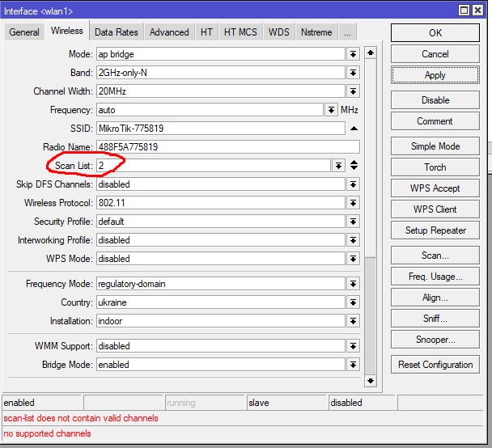Select the HT MCS tab
This screenshot has height=448, width=492.
[x=240, y=32]
